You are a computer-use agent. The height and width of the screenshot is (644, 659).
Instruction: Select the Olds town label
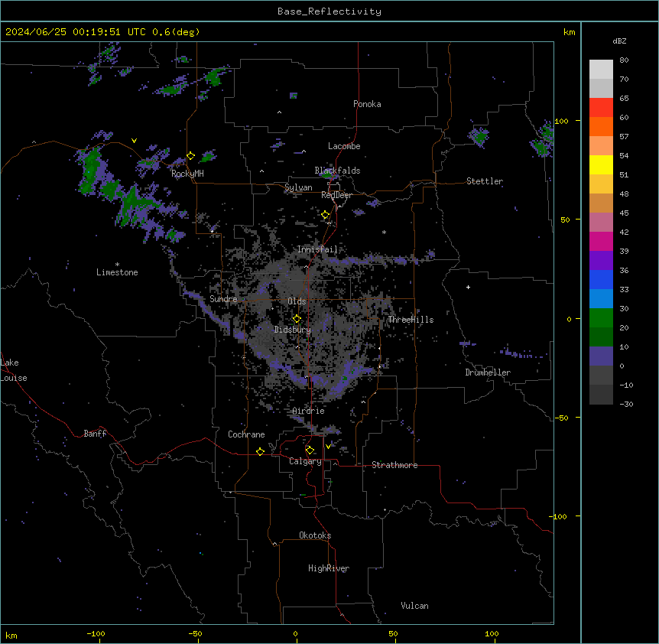pos(297,301)
